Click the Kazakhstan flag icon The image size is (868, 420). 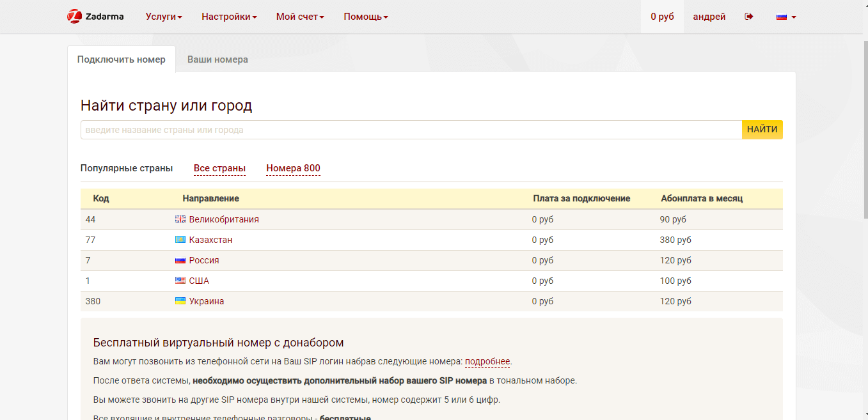click(x=180, y=240)
